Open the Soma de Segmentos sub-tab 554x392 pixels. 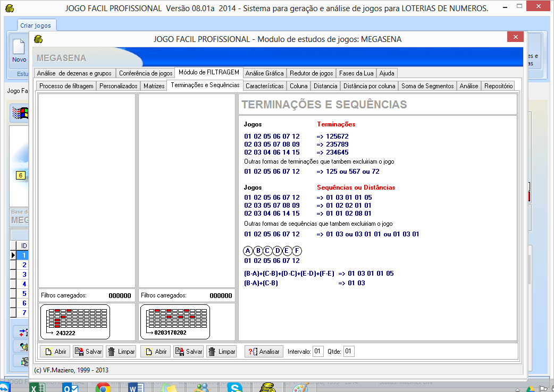pos(427,86)
